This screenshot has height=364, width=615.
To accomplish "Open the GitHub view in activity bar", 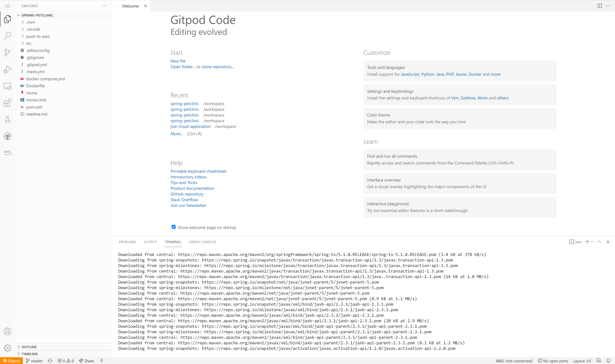I will pos(8,136).
